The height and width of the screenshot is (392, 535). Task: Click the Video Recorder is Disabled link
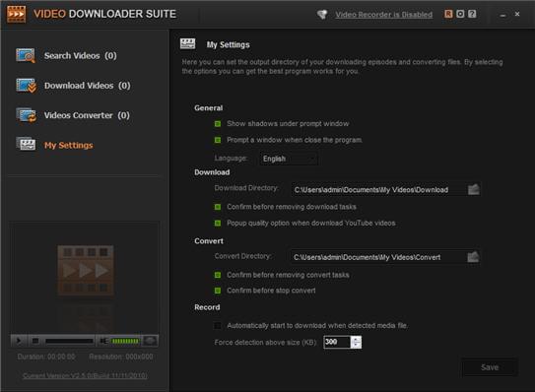point(384,15)
